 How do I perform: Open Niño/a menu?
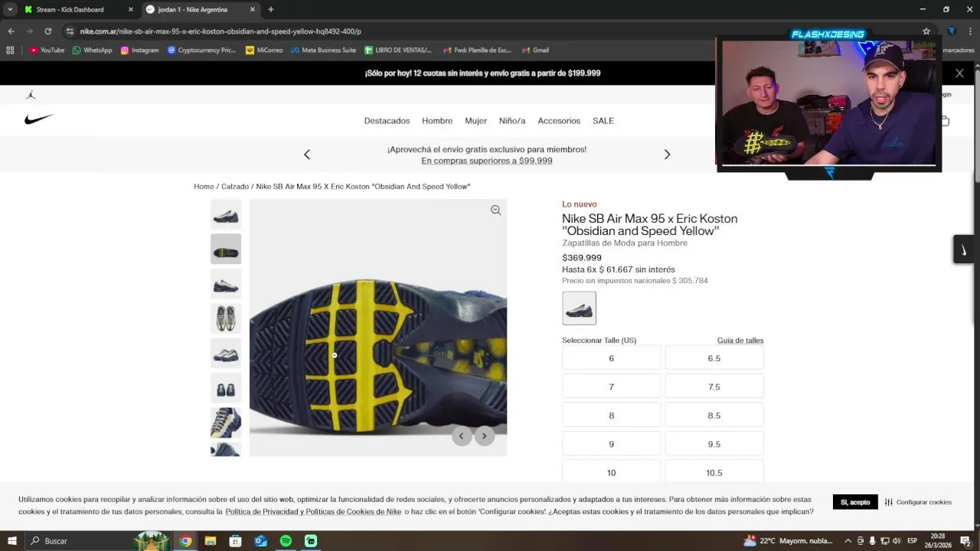(512, 121)
